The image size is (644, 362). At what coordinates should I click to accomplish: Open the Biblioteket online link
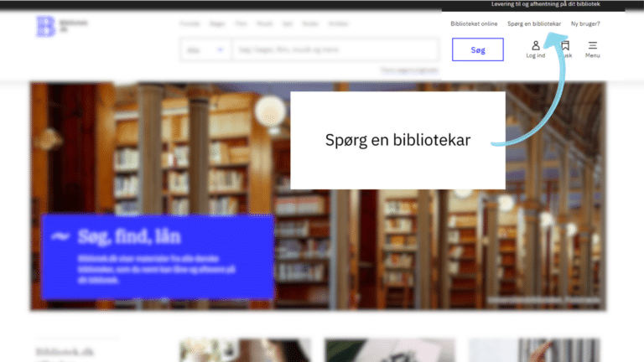474,23
